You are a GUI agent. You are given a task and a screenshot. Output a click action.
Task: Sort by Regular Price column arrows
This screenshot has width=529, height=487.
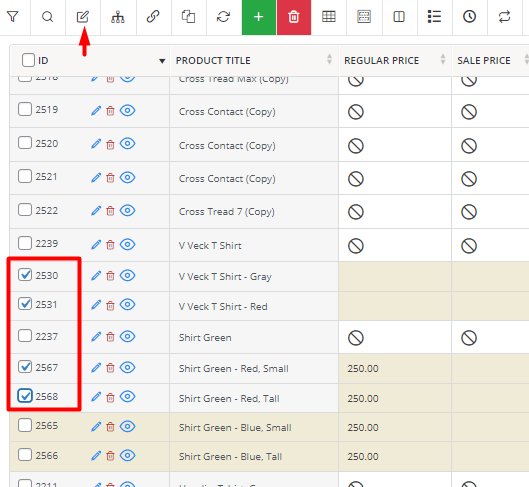pos(443,59)
